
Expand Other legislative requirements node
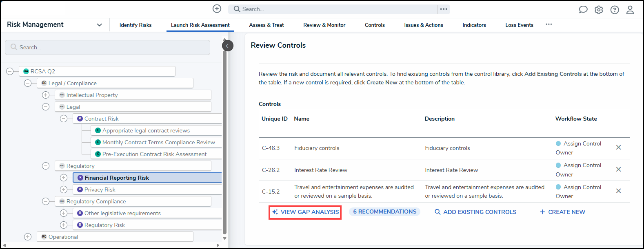[64, 213]
